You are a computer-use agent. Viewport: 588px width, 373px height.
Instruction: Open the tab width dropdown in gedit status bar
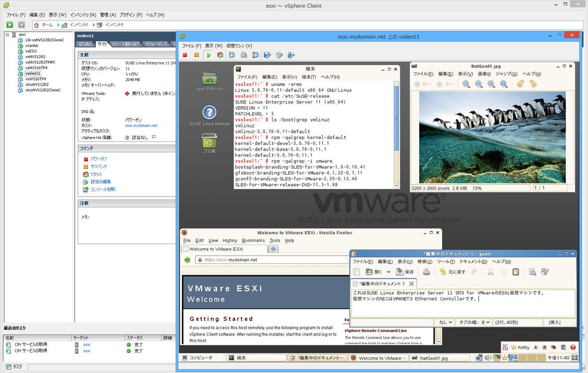(474, 322)
